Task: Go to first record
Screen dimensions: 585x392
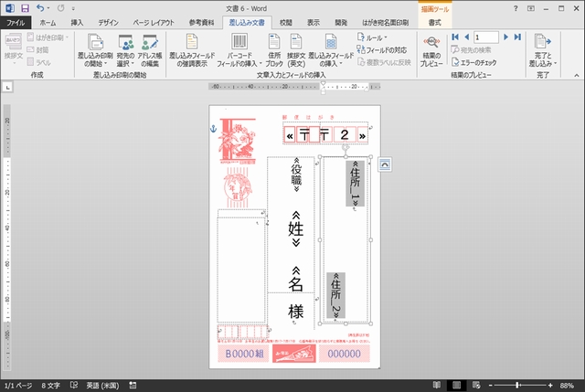Action: pos(455,37)
